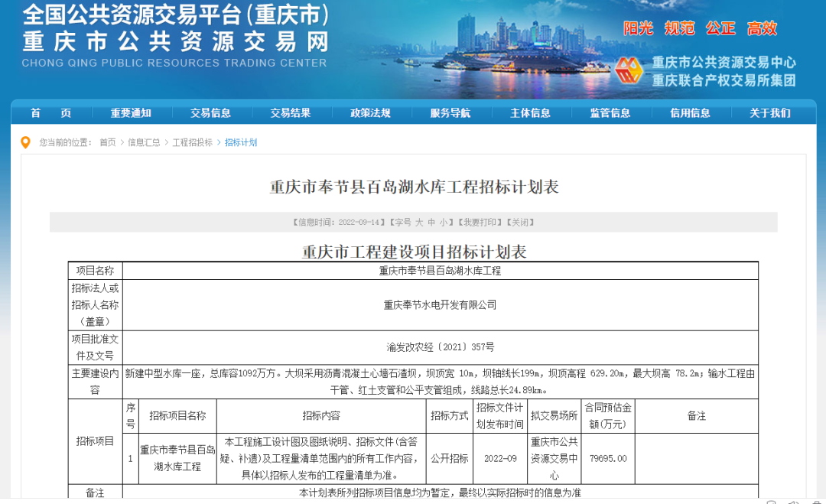
Task: Click the 招标计划 breadcrumb link
Action: (241, 143)
